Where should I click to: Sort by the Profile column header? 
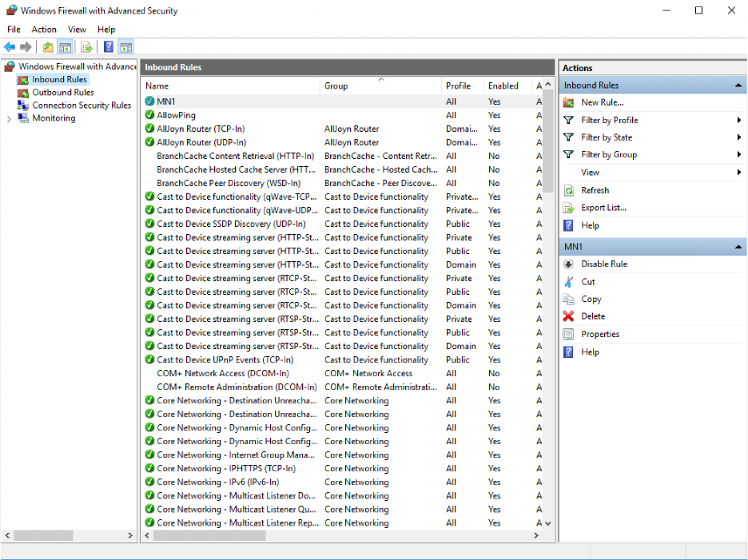pyautogui.click(x=462, y=85)
